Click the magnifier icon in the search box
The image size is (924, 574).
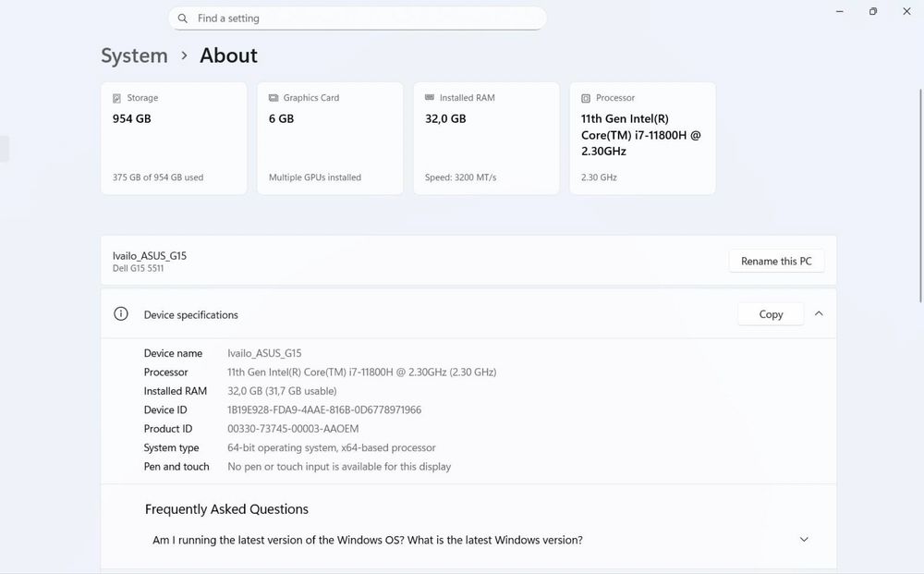pos(183,18)
